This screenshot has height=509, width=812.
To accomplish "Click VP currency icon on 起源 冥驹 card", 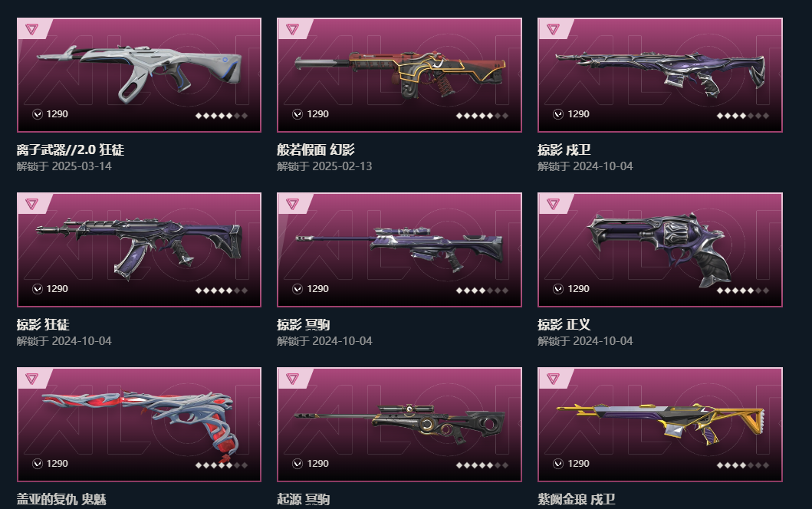I will pos(298,464).
